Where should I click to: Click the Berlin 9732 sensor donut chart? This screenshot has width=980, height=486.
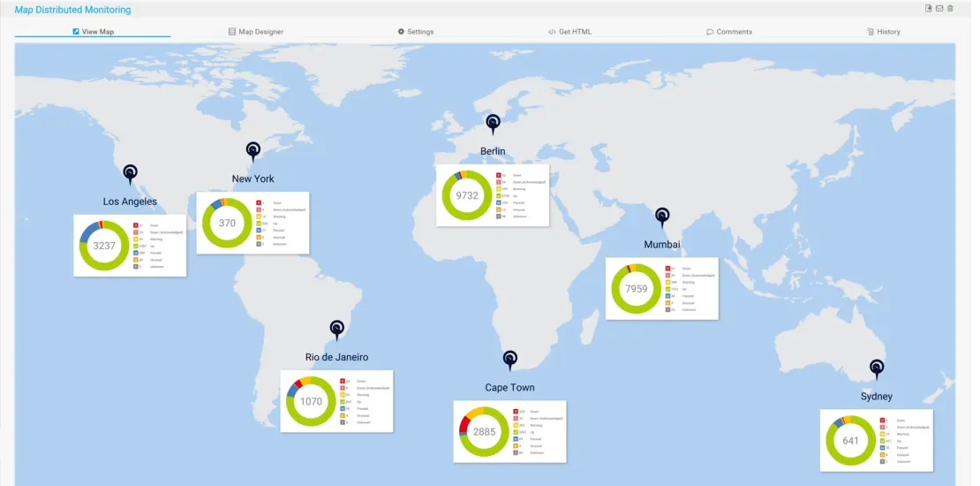tap(467, 195)
